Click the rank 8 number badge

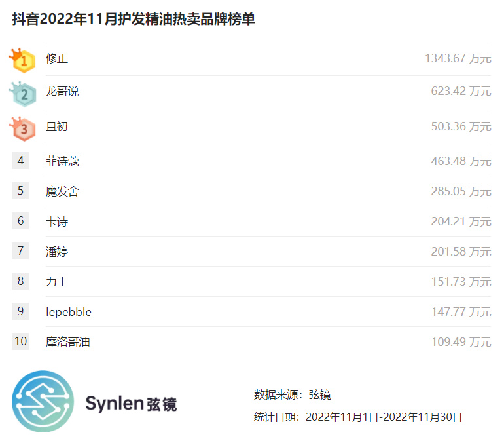pos(20,281)
